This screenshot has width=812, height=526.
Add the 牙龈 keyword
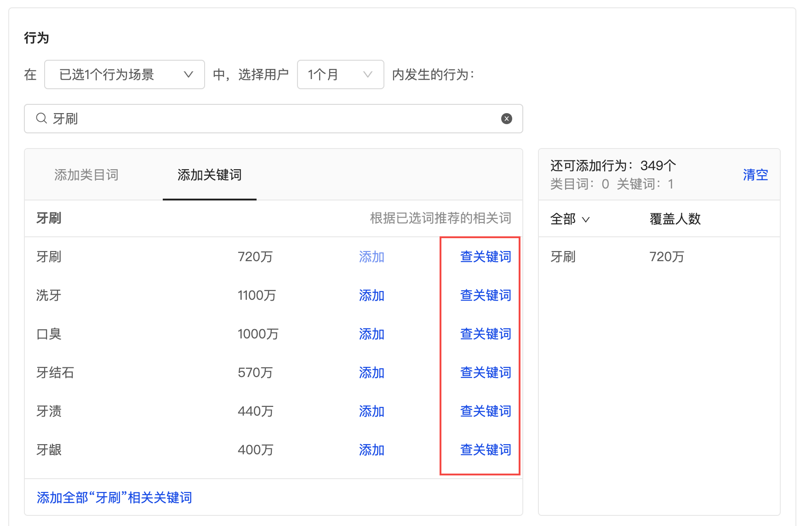[371, 450]
